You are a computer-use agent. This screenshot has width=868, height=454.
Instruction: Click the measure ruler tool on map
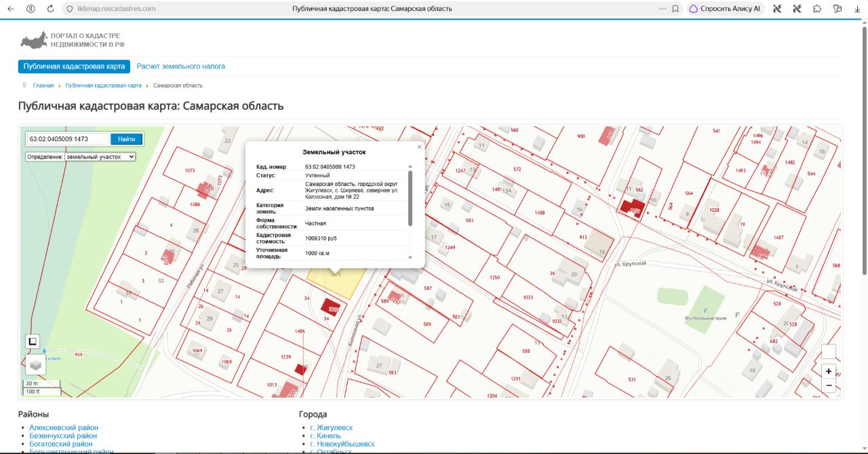[33, 341]
